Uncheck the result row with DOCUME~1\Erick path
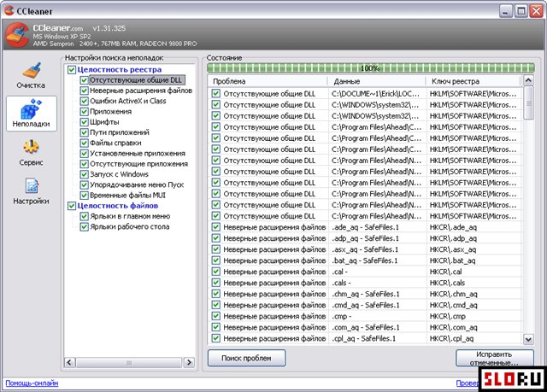Viewport: 547px width, 392px height. pyautogui.click(x=216, y=93)
